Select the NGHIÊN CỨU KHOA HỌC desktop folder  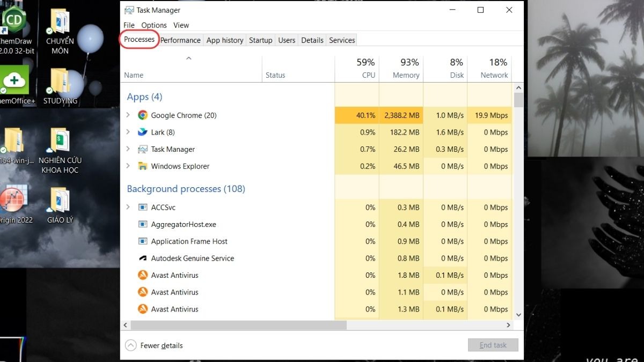pos(60,151)
